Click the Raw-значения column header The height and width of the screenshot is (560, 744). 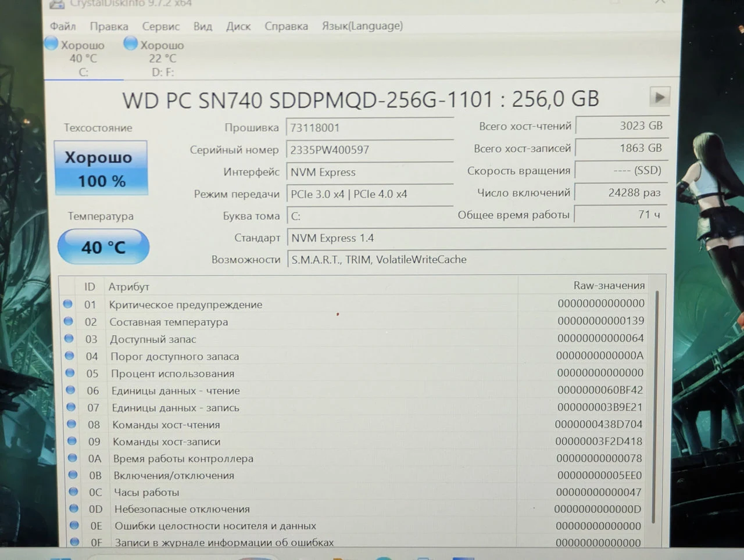pos(609,285)
